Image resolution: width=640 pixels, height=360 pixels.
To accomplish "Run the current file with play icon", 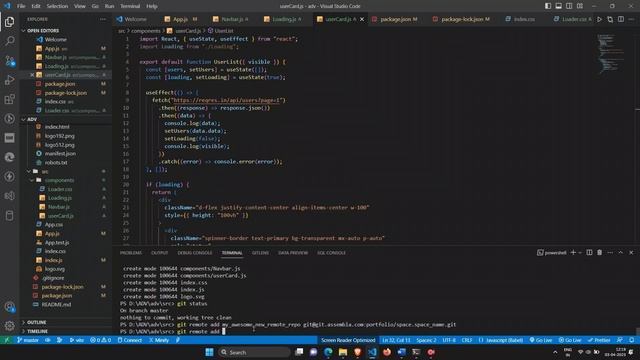I will 599,19.
